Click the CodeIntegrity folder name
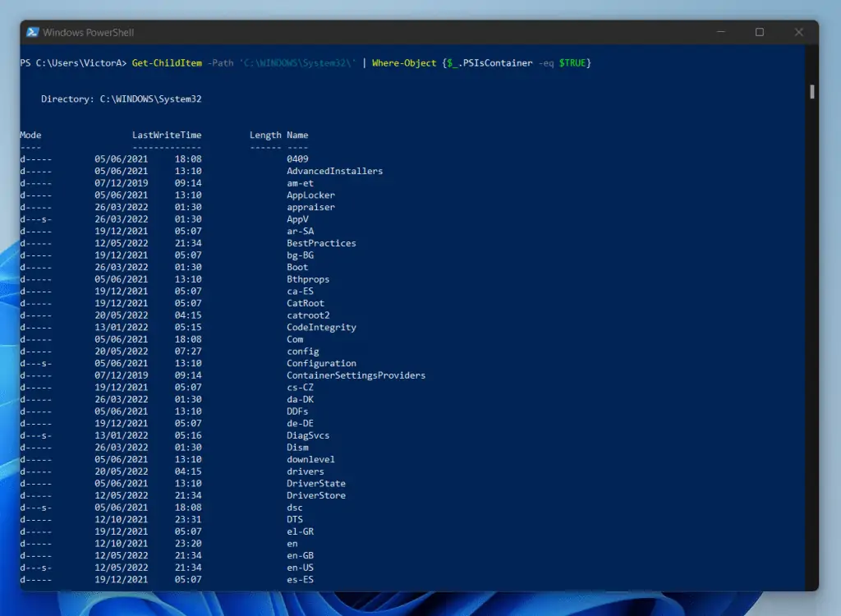 tap(321, 328)
